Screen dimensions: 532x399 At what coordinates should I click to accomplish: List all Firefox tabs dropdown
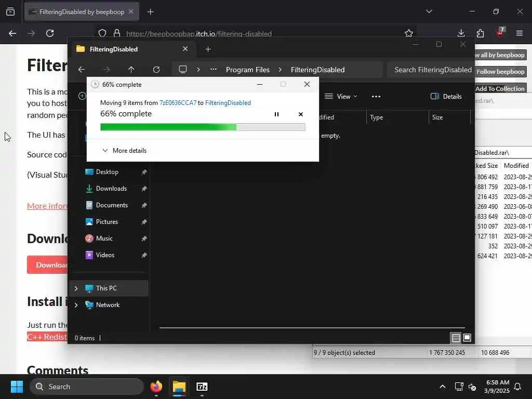(x=429, y=11)
